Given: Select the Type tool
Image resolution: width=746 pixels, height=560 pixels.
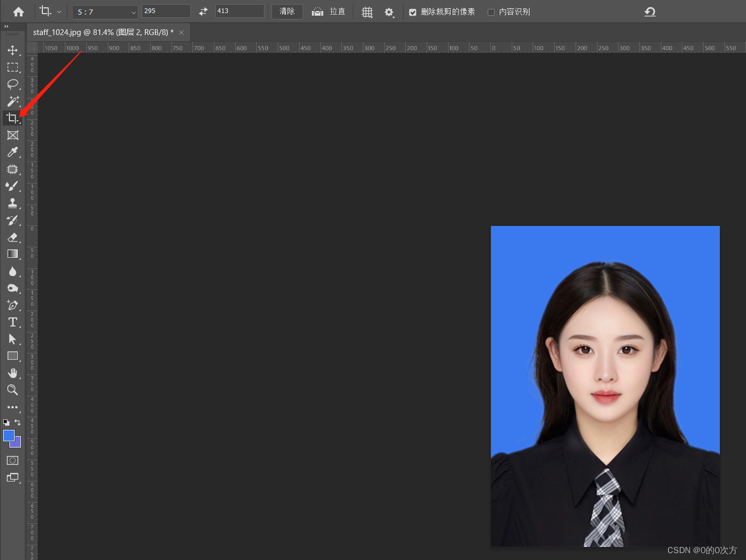Looking at the screenshot, I should pyautogui.click(x=13, y=322).
